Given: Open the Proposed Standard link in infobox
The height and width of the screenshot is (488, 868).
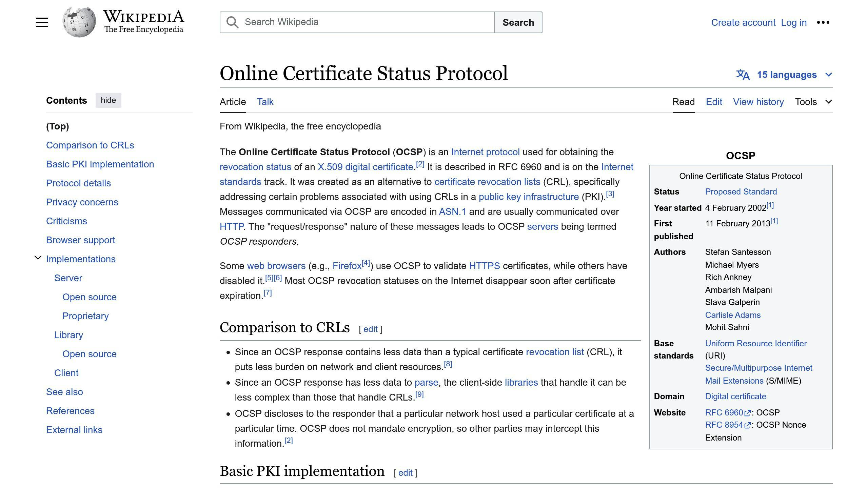Looking at the screenshot, I should coord(741,191).
